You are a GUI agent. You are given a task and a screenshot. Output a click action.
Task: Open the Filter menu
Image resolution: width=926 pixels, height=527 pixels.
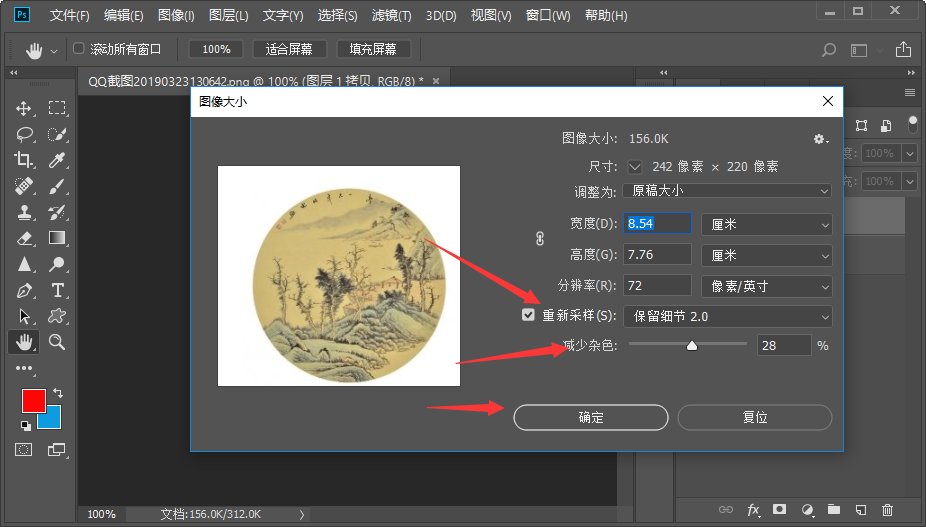click(392, 15)
